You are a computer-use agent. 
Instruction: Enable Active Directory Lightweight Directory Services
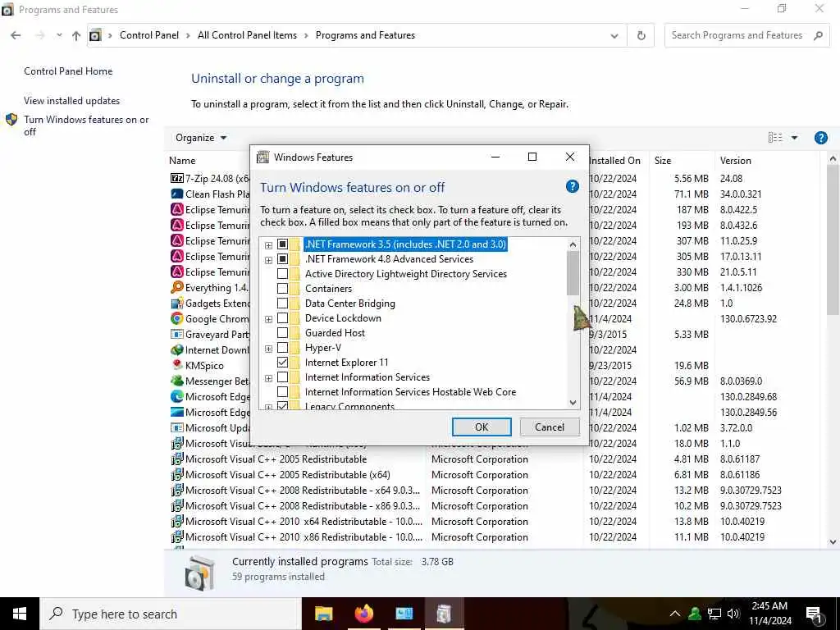[282, 274]
